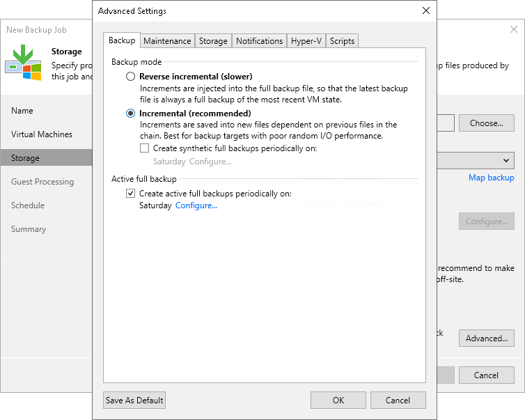Click the blue Configure link for active full
Image resolution: width=525 pixels, height=420 pixels.
pos(196,205)
